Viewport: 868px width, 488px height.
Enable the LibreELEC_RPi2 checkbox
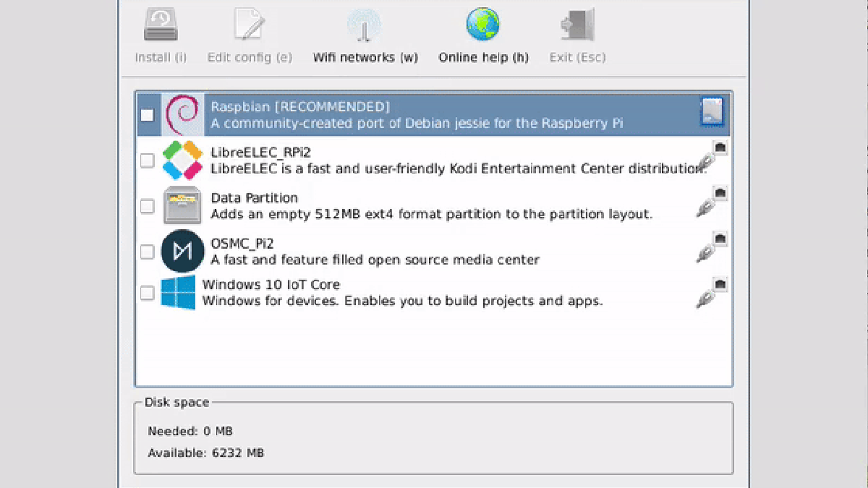[x=147, y=160]
